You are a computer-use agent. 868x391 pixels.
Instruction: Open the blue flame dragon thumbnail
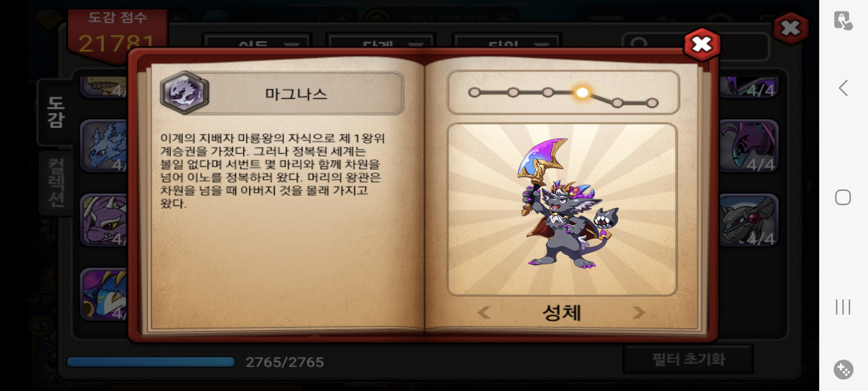(104, 146)
